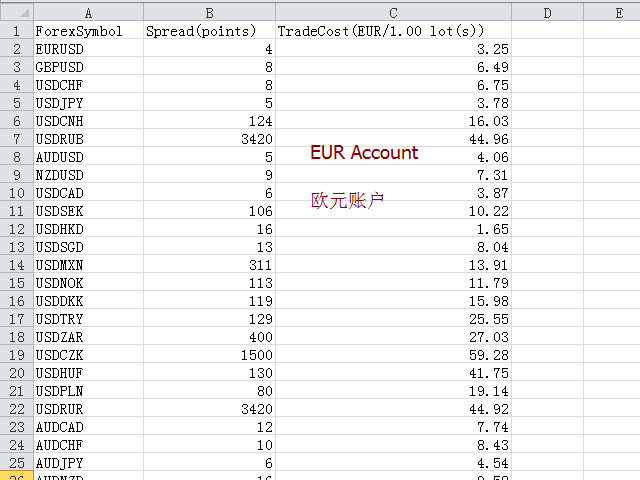Click trade cost 16.03 for USDCNH
640x480 pixels.
(393, 121)
